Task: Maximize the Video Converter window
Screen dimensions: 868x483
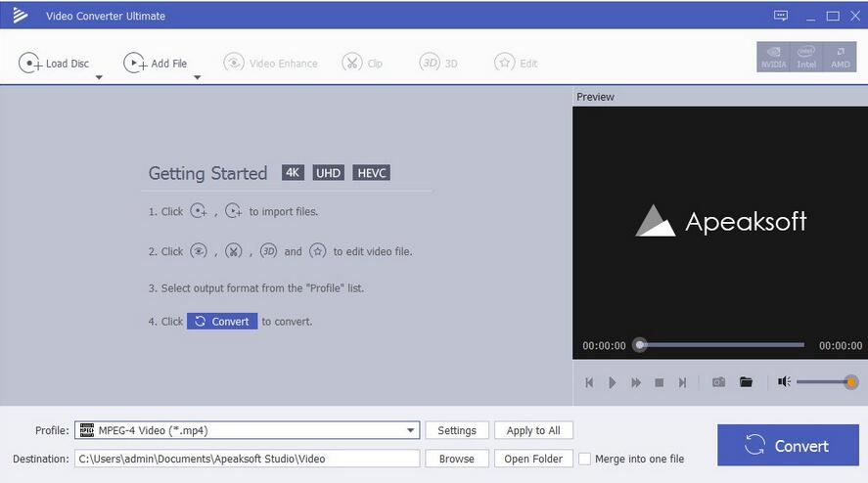Action: pos(833,16)
